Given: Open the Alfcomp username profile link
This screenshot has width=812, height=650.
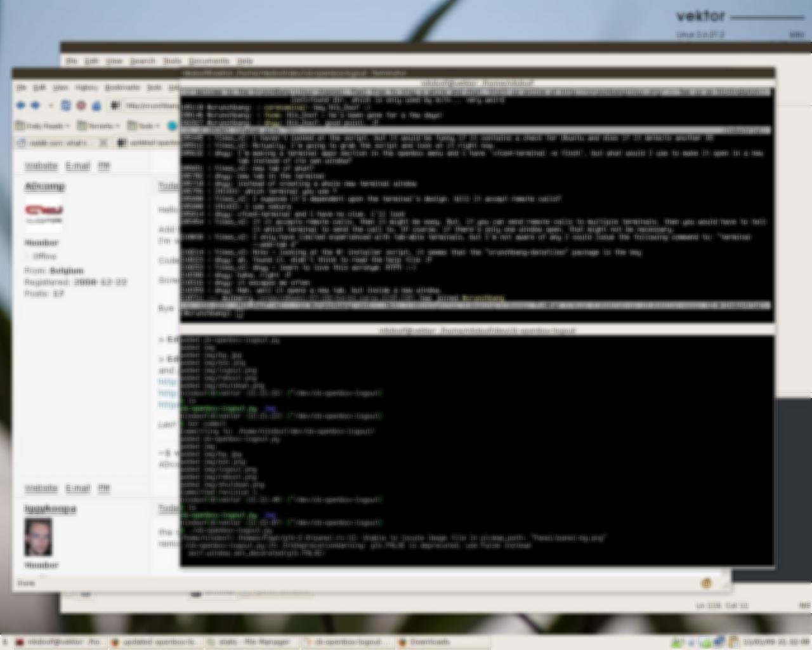Looking at the screenshot, I should tap(45, 186).
